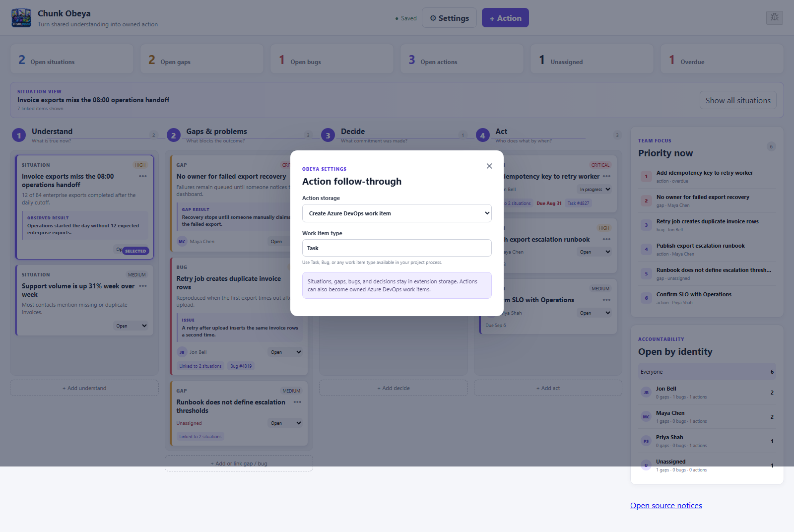The height and width of the screenshot is (532, 794).
Task: Click step 1 Understand circle
Action: pos(19,135)
